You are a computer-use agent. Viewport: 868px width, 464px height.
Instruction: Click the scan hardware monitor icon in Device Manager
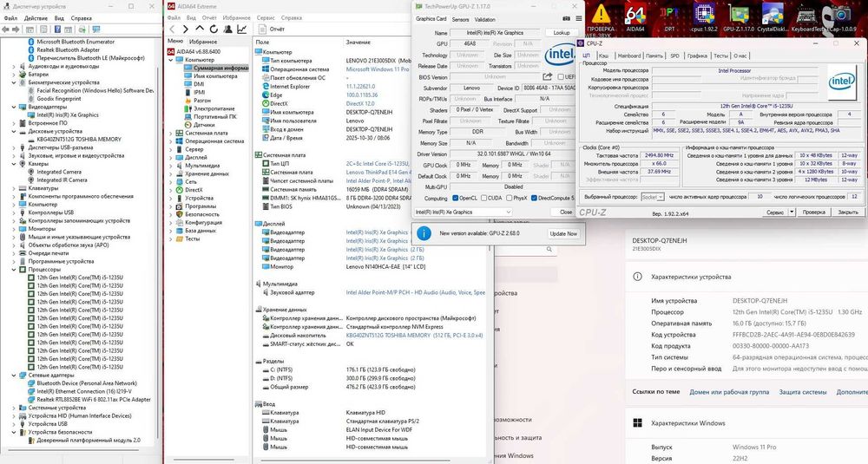tap(96, 29)
